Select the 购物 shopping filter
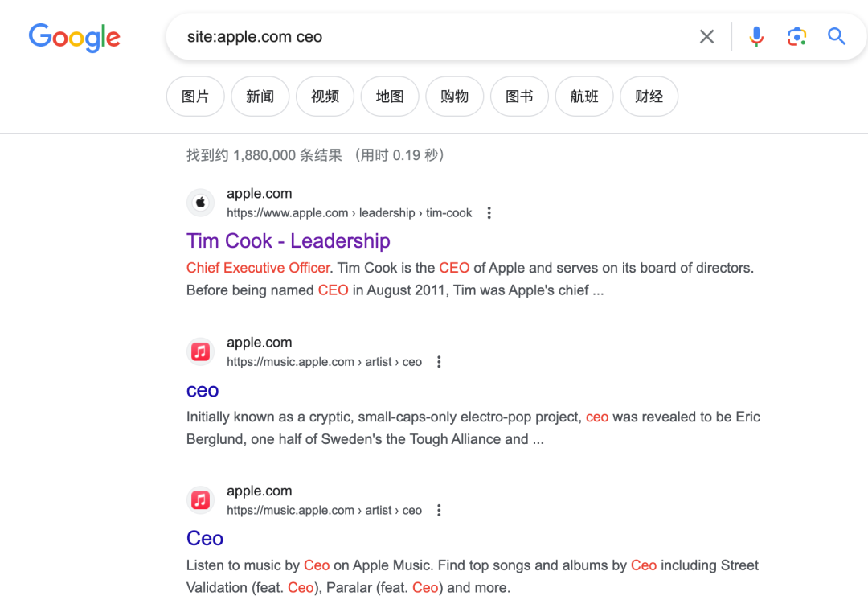The image size is (868, 604). 454,97
